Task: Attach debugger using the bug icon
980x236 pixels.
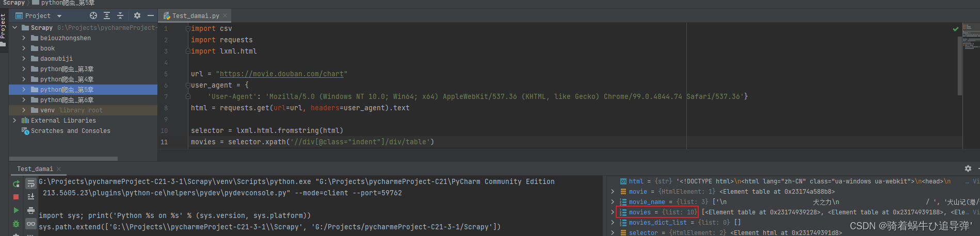Action: tap(16, 224)
